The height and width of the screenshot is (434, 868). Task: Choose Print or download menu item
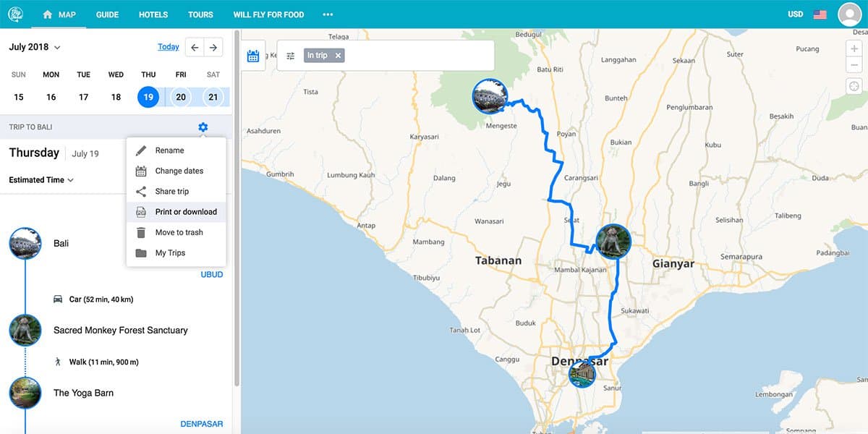click(176, 212)
